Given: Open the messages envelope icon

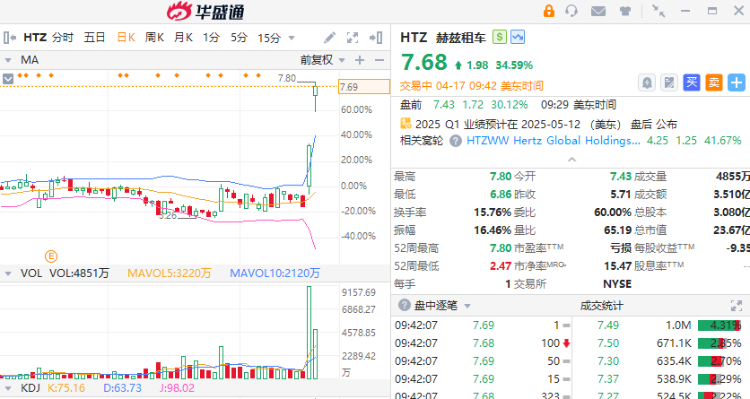Looking at the screenshot, I should pos(598,11).
